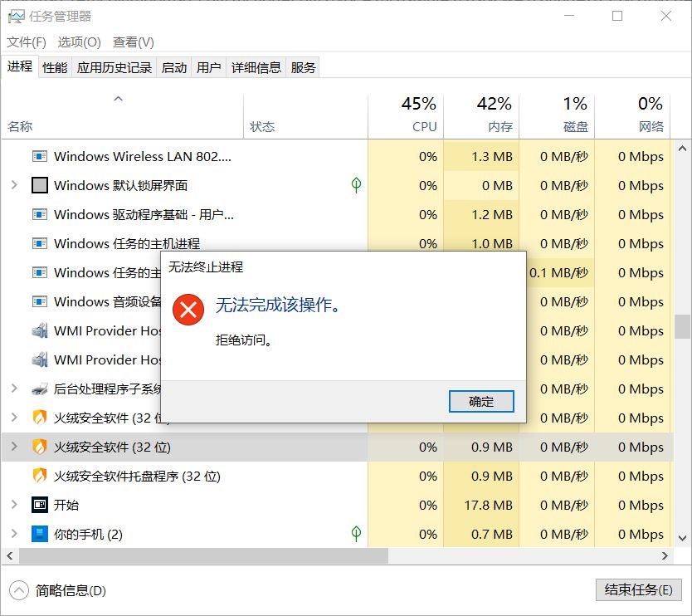Open the 查看(V) menu
The width and height of the screenshot is (692, 616).
[x=134, y=42]
